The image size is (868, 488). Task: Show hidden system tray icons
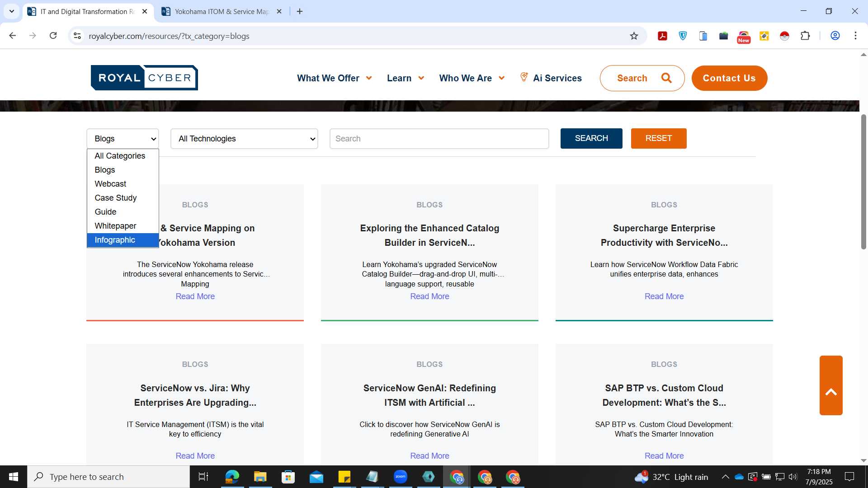(725, 477)
